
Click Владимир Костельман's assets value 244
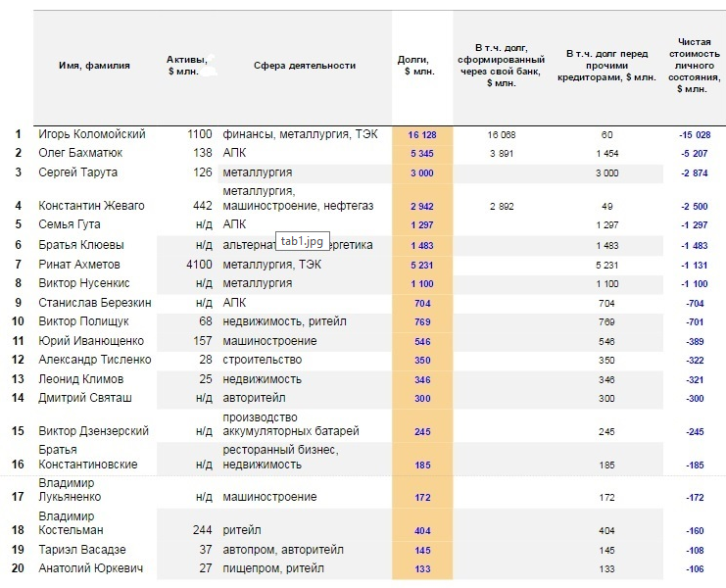click(200, 530)
